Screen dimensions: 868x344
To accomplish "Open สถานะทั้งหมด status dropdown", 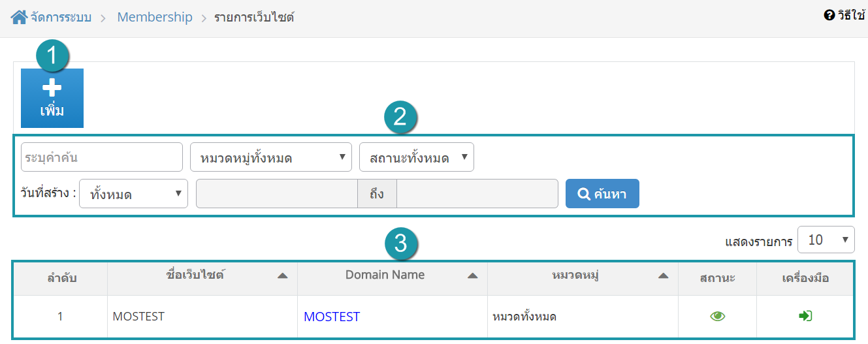I will point(417,157).
